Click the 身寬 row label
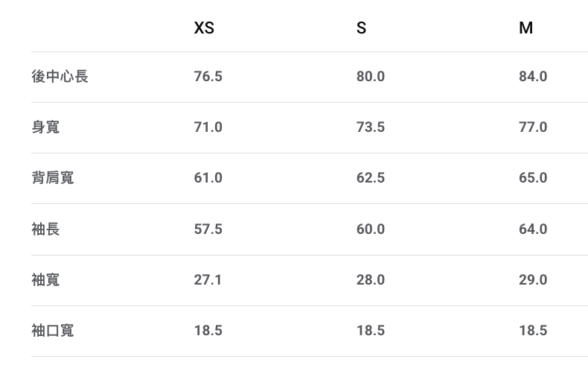Screen dimensions: 588x371 click(45, 127)
